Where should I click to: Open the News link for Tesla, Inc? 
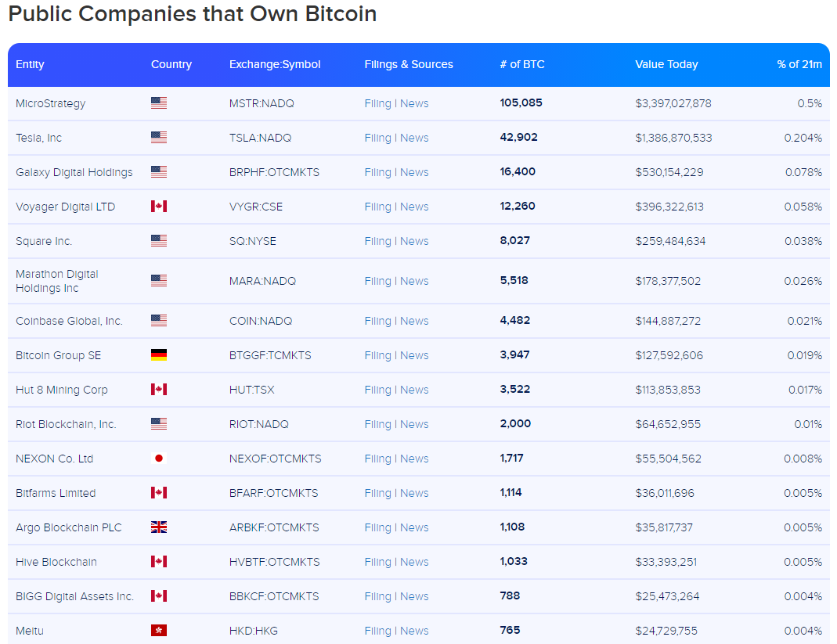click(x=414, y=138)
